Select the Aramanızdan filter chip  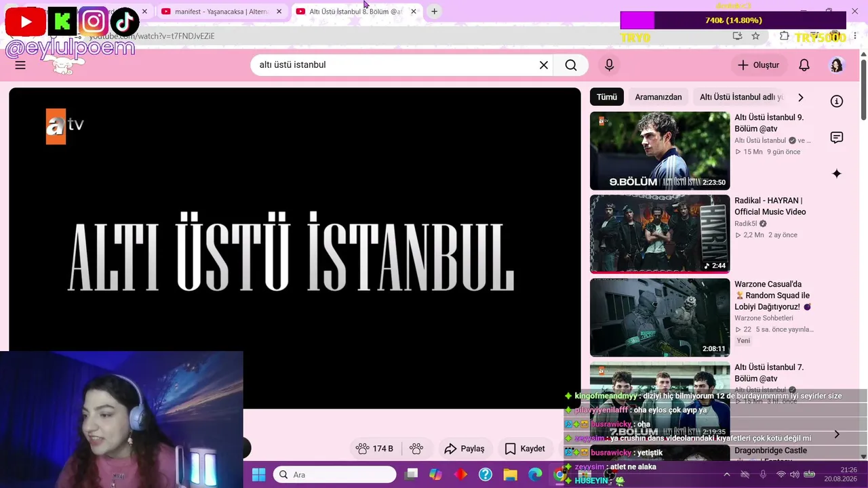(658, 97)
